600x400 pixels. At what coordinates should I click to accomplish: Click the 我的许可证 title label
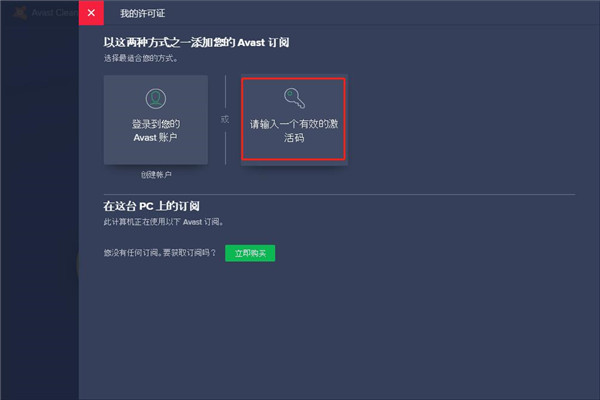tap(142, 13)
